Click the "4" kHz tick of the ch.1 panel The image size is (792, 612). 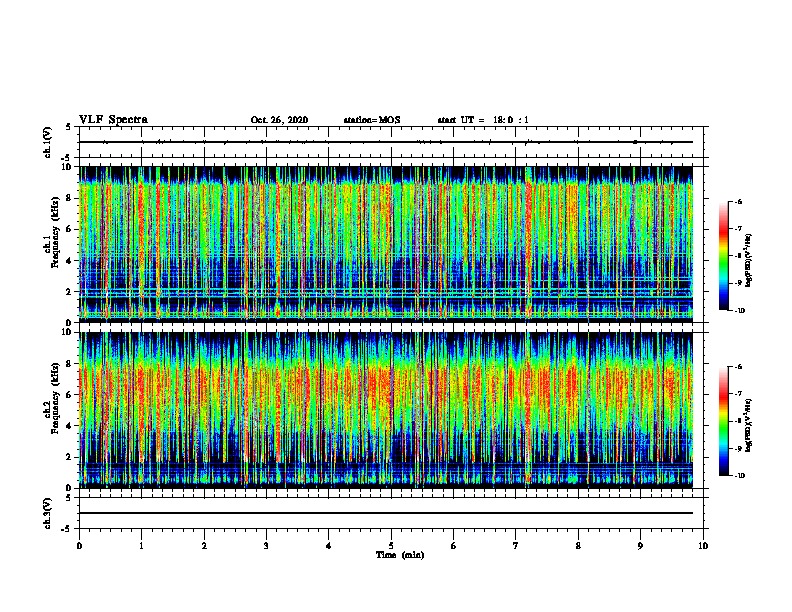pyautogui.click(x=69, y=261)
